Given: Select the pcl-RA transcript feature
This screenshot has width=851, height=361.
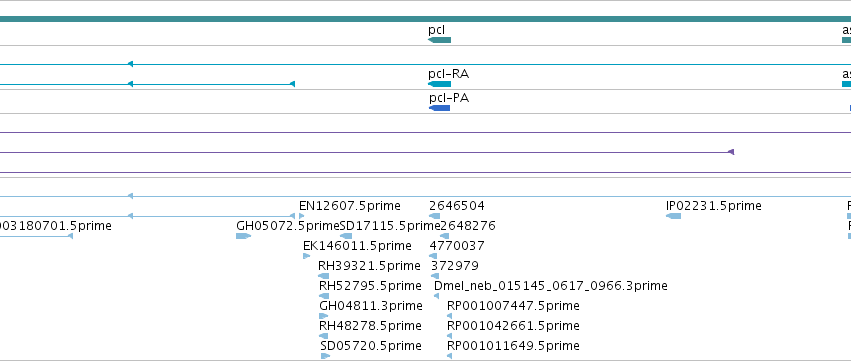Looking at the screenshot, I should tap(440, 84).
